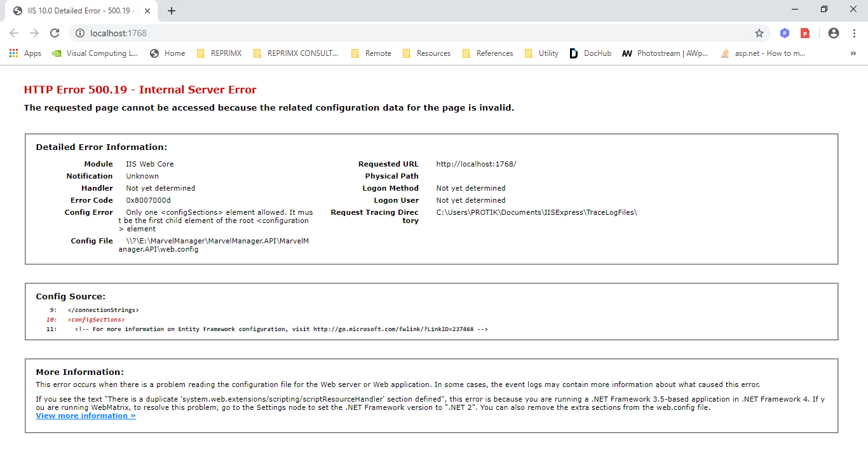Open Visual Computing L... bookmark
The image size is (868, 469).
click(95, 53)
